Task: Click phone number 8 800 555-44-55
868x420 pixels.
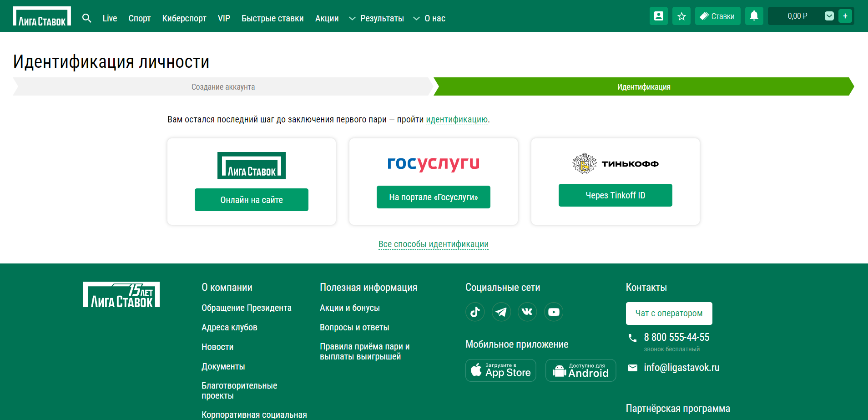Action: click(x=676, y=337)
